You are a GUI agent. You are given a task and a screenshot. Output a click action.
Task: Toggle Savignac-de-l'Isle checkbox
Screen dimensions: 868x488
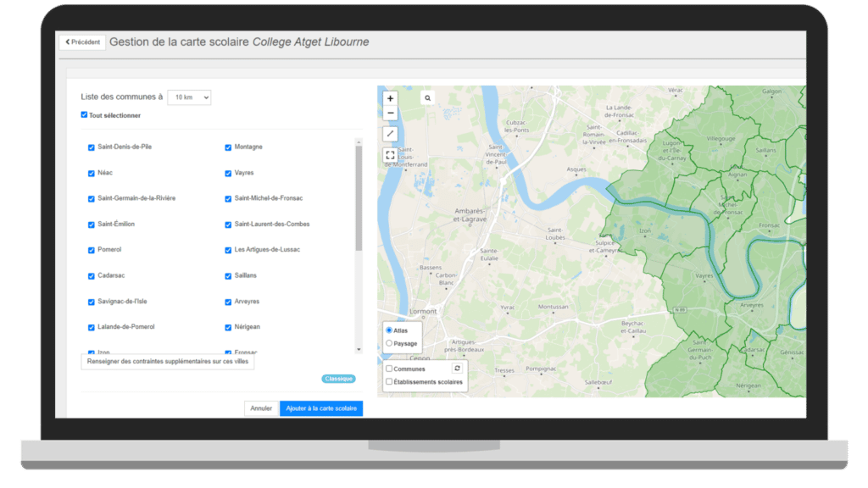point(92,302)
